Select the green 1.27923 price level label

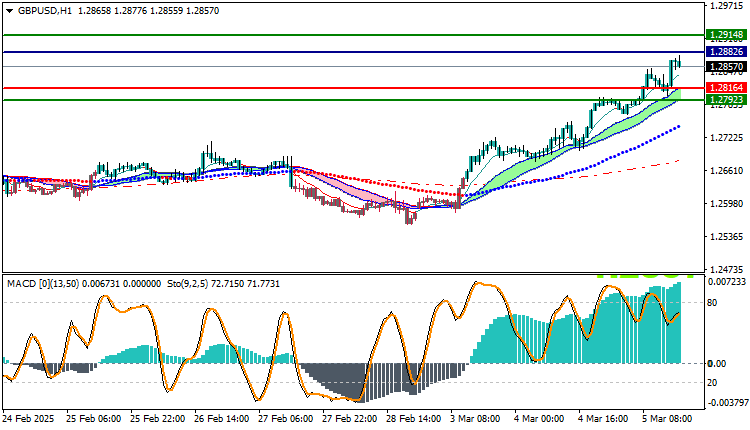tap(726, 100)
